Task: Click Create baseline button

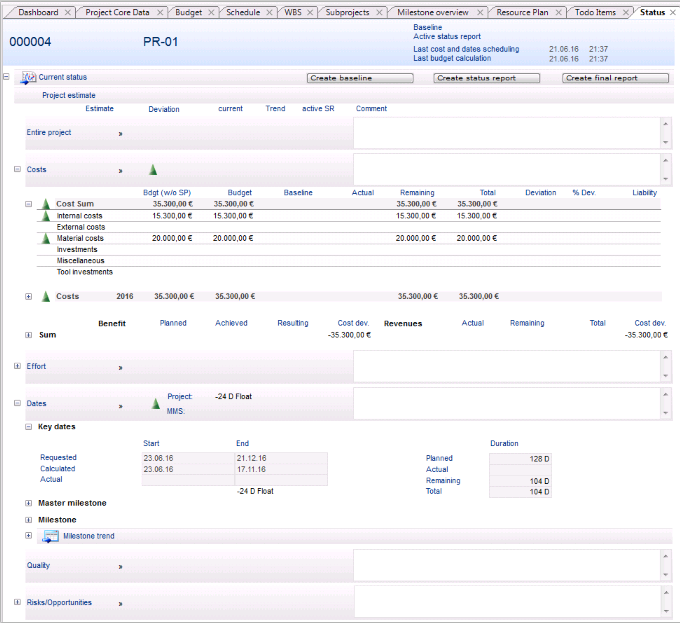Action: coord(360,78)
